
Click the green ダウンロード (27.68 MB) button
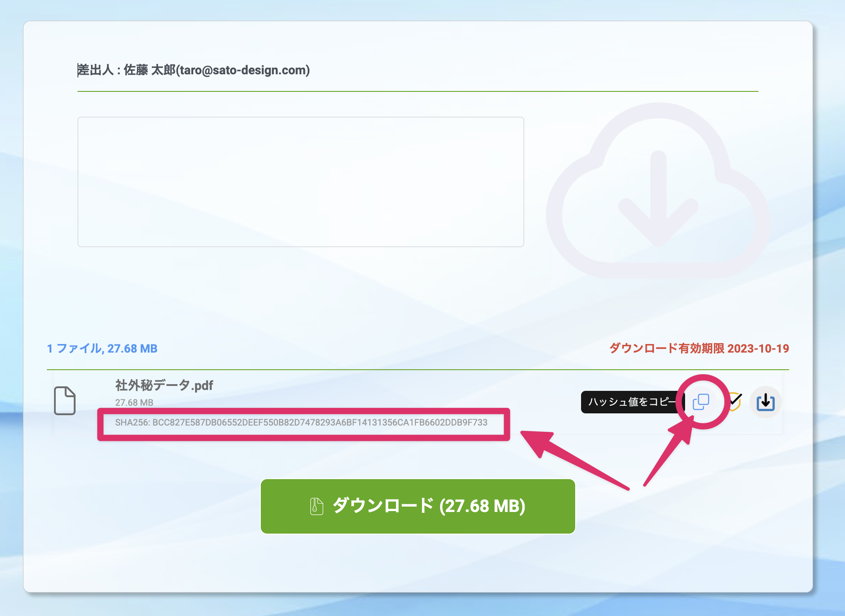(x=418, y=506)
